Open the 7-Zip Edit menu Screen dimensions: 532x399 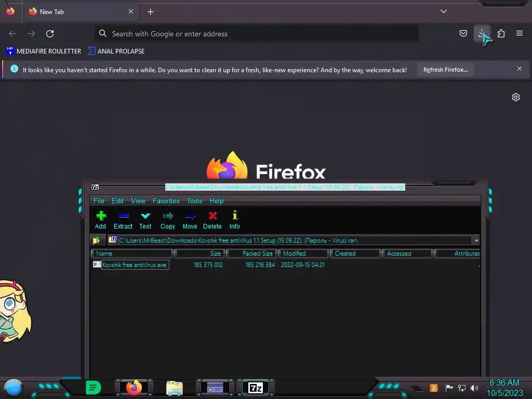pos(117,201)
